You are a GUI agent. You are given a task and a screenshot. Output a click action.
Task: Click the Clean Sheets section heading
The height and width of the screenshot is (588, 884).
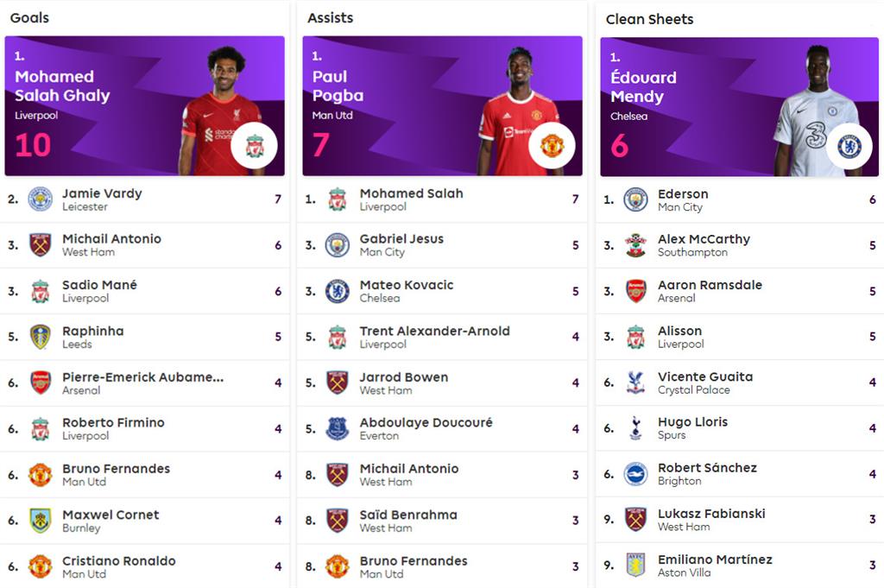649,19
